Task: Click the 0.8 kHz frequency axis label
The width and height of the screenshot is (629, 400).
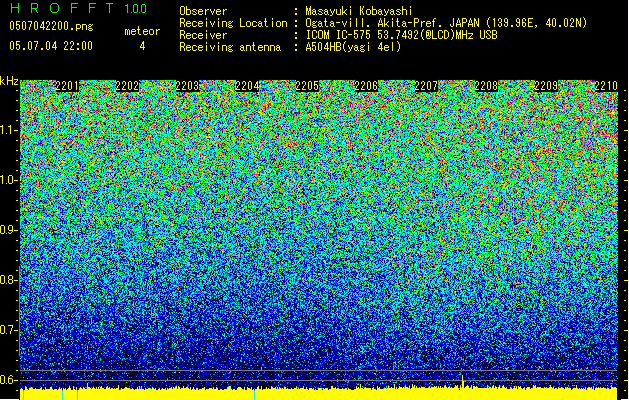Action: (9, 280)
